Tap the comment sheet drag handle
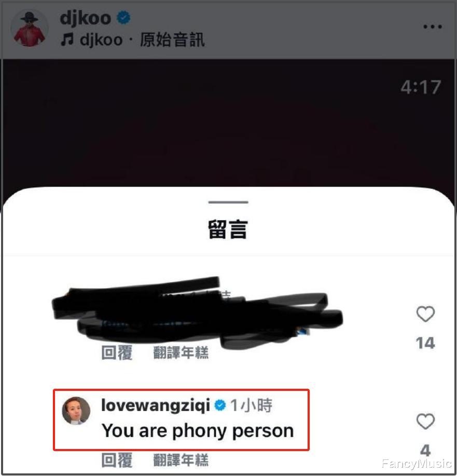This screenshot has height=476, width=457. point(228,202)
